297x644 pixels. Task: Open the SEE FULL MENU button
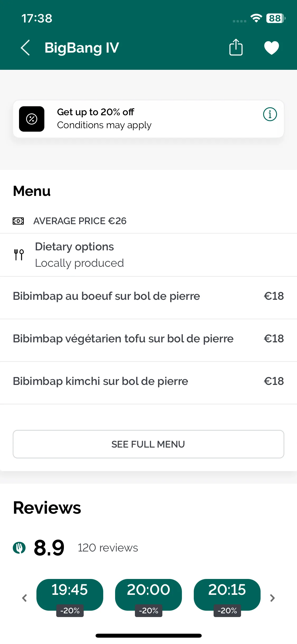148,444
